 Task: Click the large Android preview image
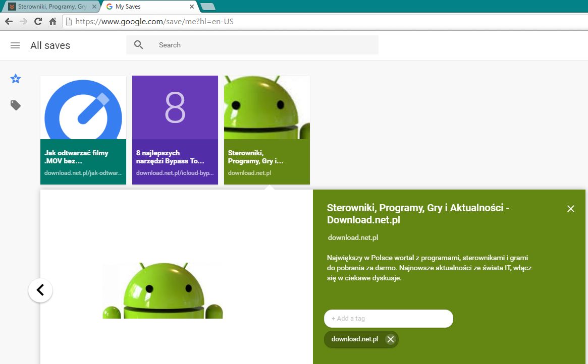pos(163,290)
